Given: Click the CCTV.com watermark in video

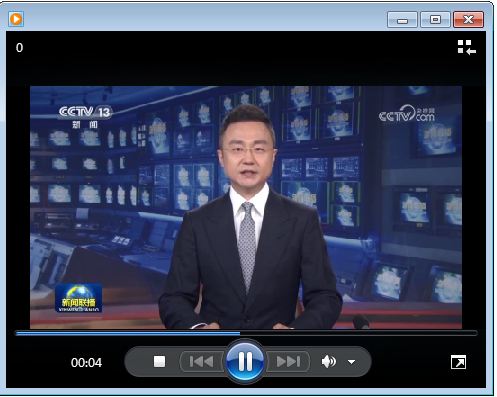Looking at the screenshot, I should pyautogui.click(x=407, y=114).
